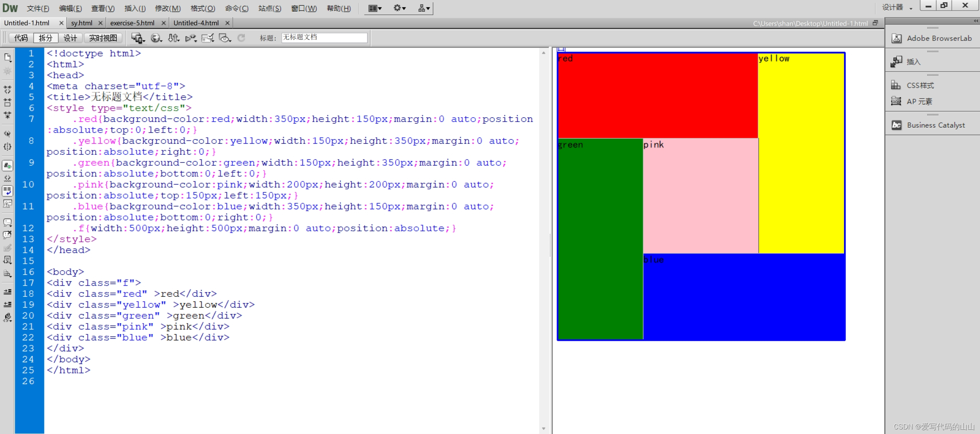This screenshot has width=980, height=434.
Task: Click the Refresh design view icon
Action: [x=241, y=38]
